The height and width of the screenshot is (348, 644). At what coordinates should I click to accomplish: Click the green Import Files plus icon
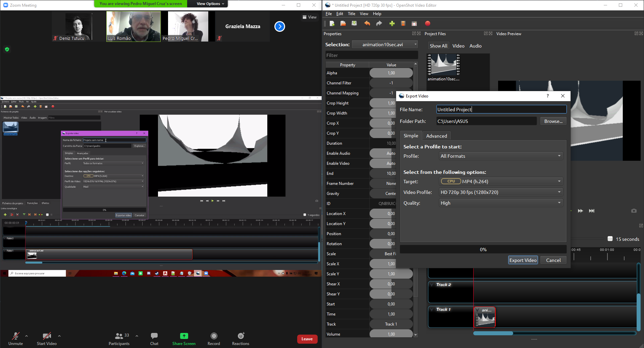point(392,23)
